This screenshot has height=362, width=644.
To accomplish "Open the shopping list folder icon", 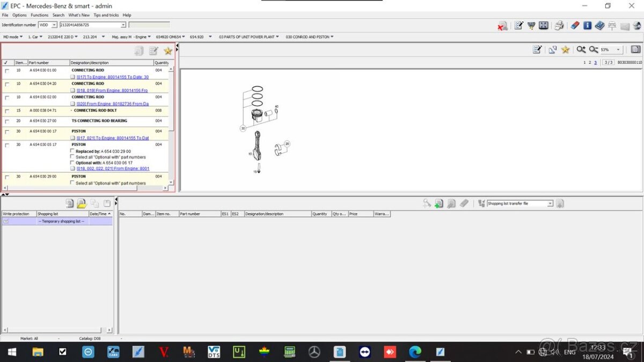I will coord(82,203).
